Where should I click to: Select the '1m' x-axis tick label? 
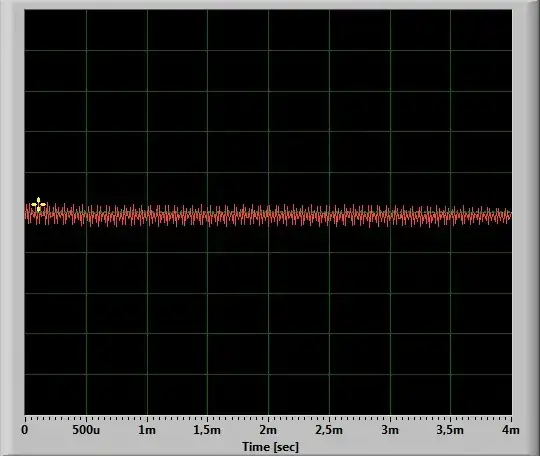click(x=147, y=430)
